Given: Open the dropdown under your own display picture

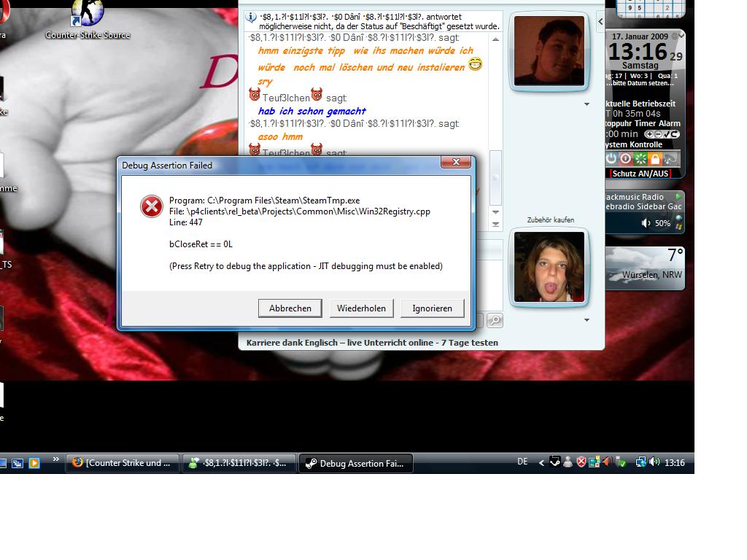Looking at the screenshot, I should pos(587,320).
